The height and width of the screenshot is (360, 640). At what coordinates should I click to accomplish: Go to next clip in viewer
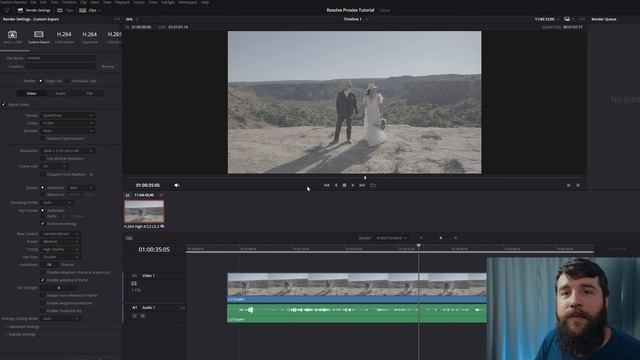(578, 185)
